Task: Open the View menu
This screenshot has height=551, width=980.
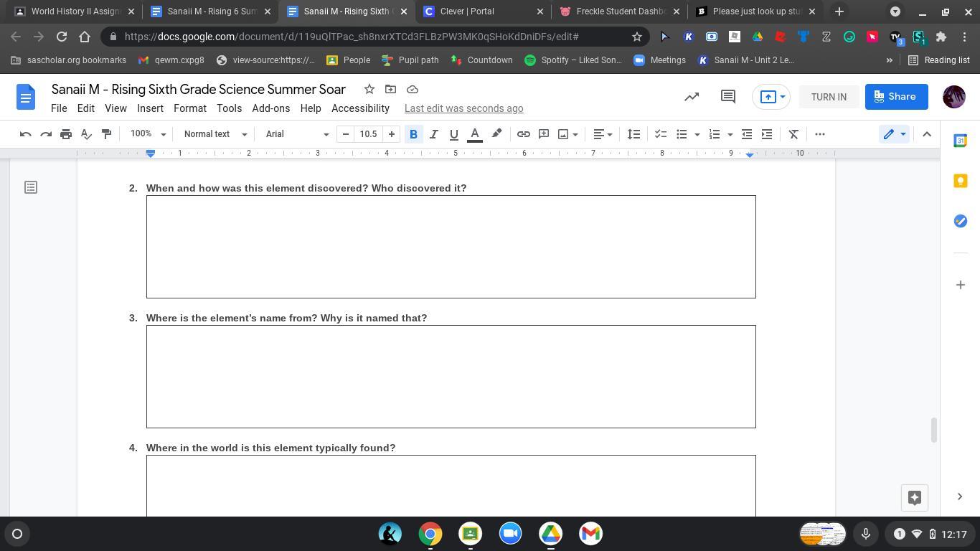Action: pos(116,108)
